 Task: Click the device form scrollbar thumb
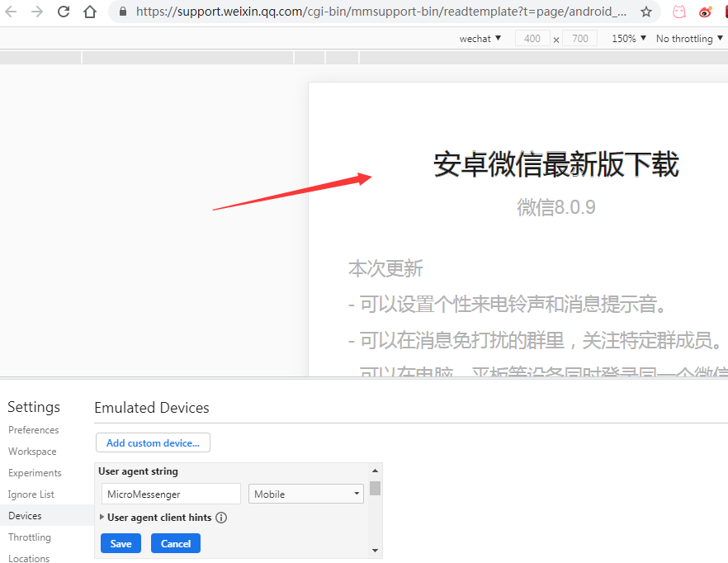pyautogui.click(x=375, y=488)
